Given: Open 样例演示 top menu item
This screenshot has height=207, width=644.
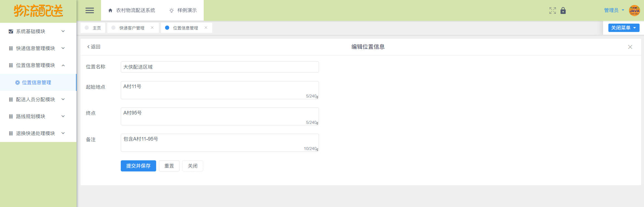Looking at the screenshot, I should 183,10.
